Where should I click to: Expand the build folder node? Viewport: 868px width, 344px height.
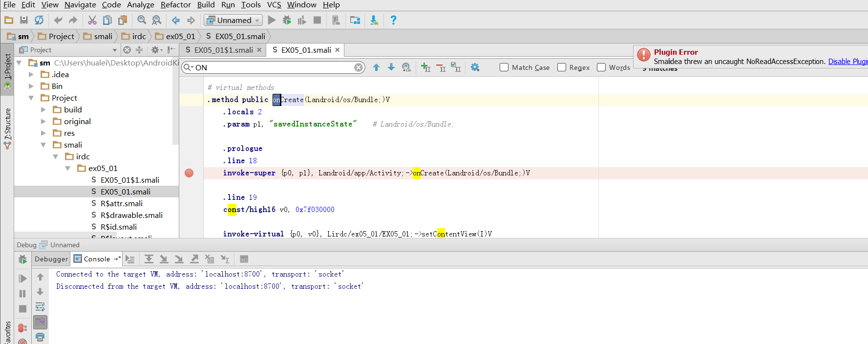[43, 109]
